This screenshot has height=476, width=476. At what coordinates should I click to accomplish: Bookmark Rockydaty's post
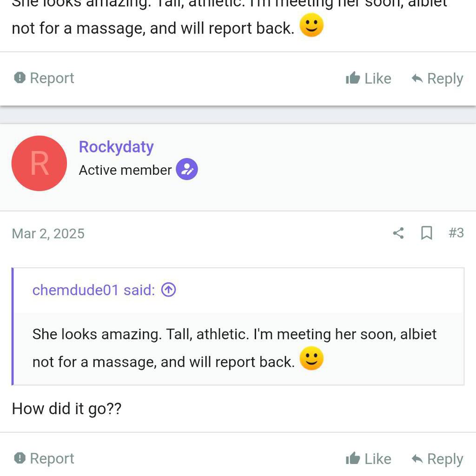pos(426,233)
